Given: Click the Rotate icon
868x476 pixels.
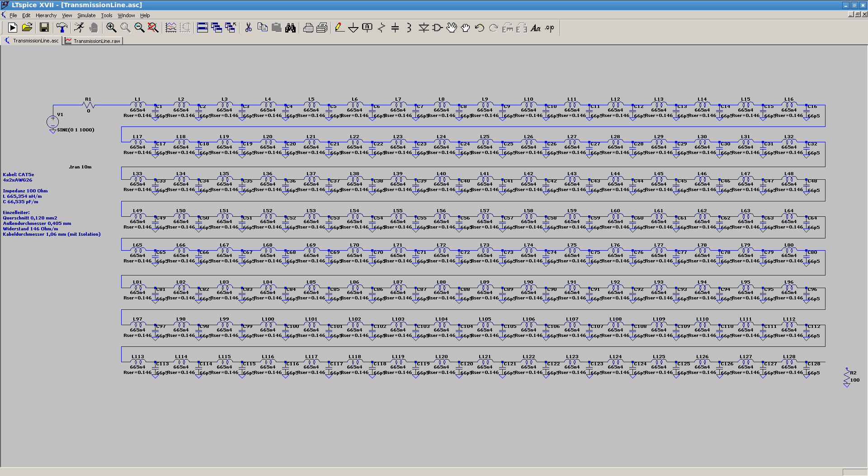Looking at the screenshot, I should coord(508,28).
